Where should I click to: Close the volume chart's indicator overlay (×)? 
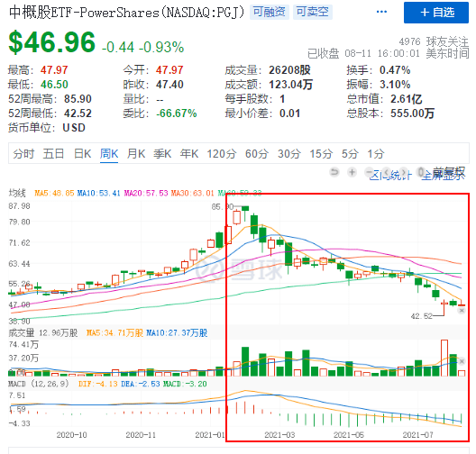click(x=462, y=361)
